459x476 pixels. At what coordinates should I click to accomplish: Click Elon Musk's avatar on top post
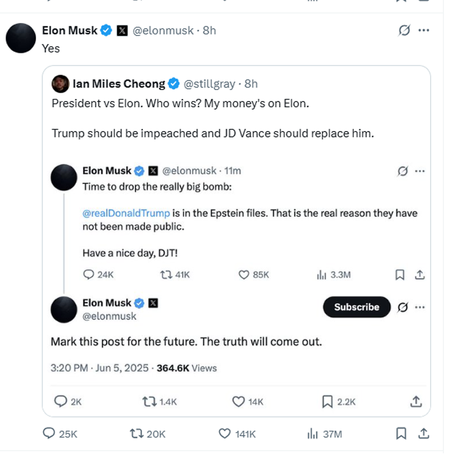click(21, 38)
